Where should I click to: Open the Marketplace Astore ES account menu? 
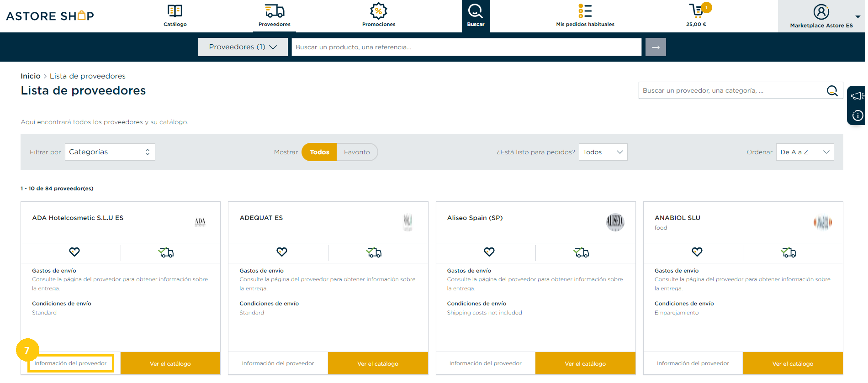pyautogui.click(x=821, y=16)
